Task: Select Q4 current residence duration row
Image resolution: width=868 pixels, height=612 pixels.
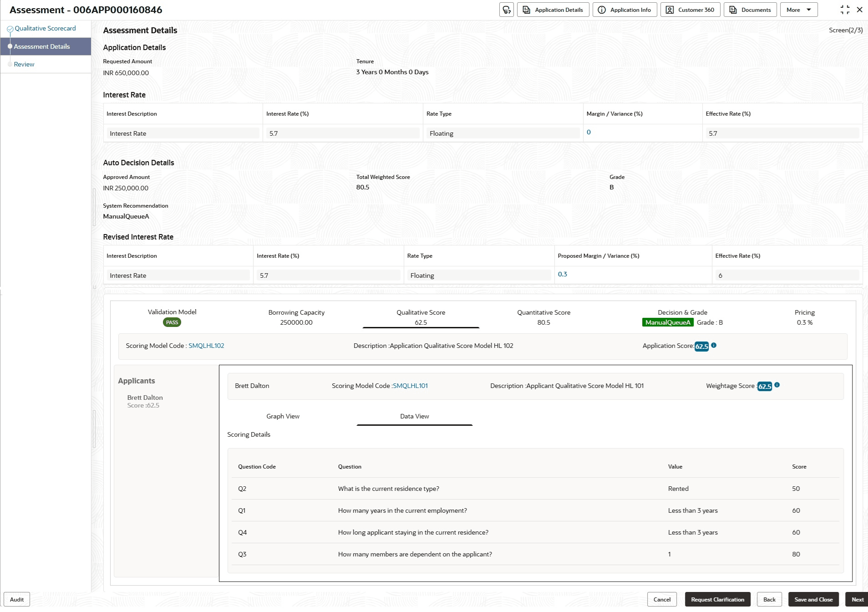Action: click(535, 532)
